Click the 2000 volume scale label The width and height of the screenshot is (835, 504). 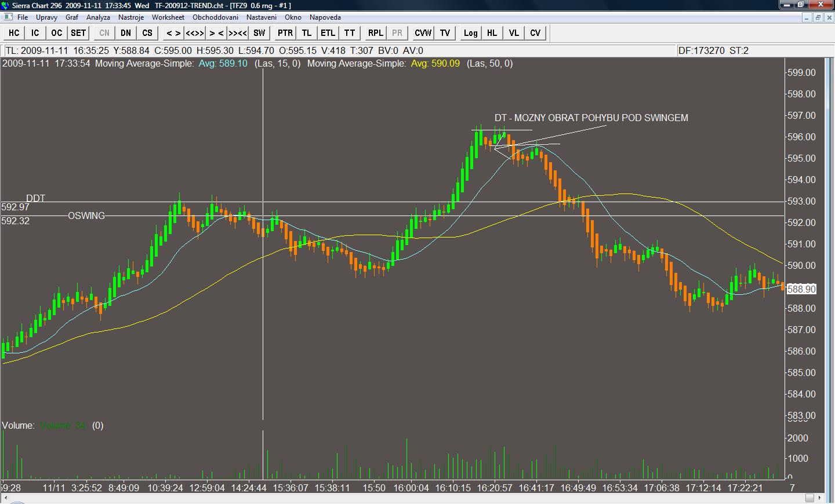(798, 438)
